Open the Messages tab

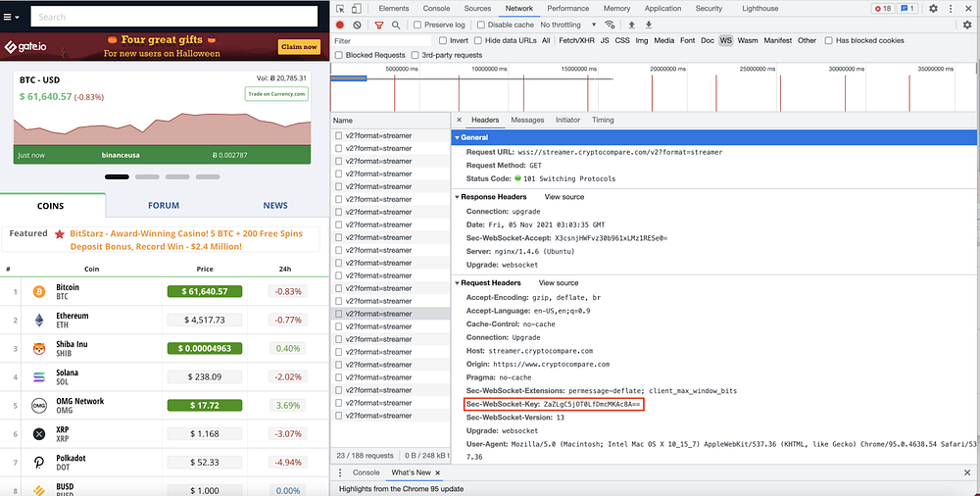[527, 120]
